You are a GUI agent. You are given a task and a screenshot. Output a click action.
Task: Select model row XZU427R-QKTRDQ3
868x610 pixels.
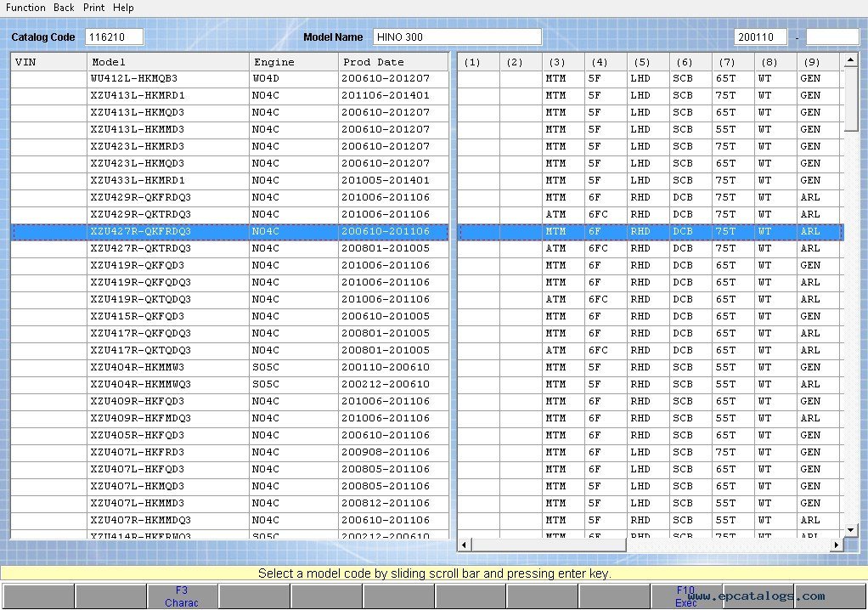pos(229,249)
